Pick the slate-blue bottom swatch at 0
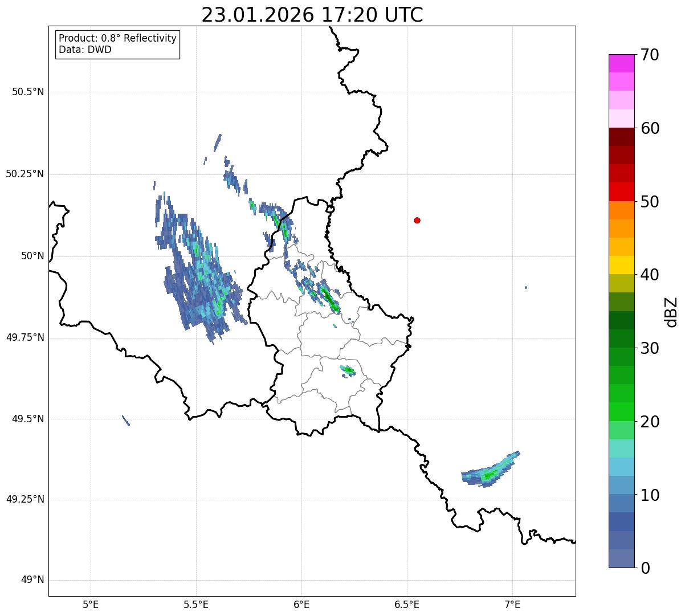The width and height of the screenshot is (685, 616). (x=622, y=558)
